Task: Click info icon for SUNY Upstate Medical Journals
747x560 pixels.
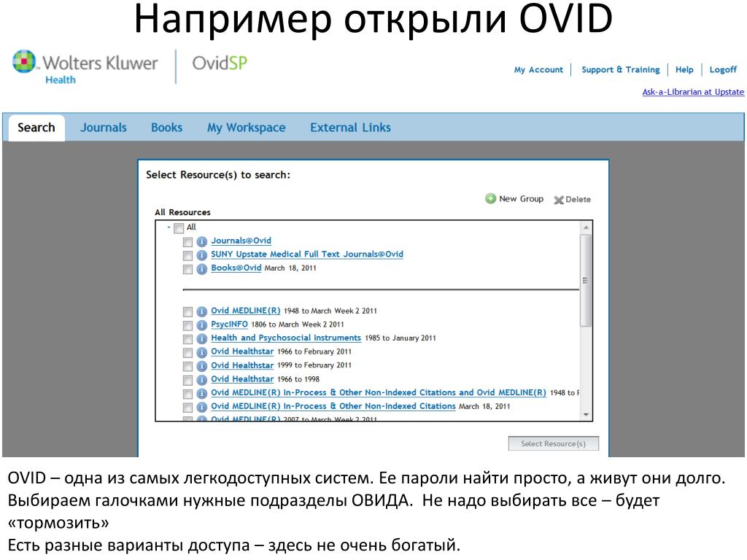Action: 201,254
